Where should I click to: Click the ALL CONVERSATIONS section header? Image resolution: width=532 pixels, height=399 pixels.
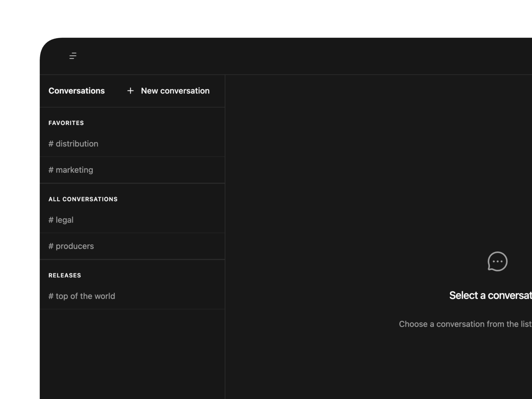click(x=83, y=199)
